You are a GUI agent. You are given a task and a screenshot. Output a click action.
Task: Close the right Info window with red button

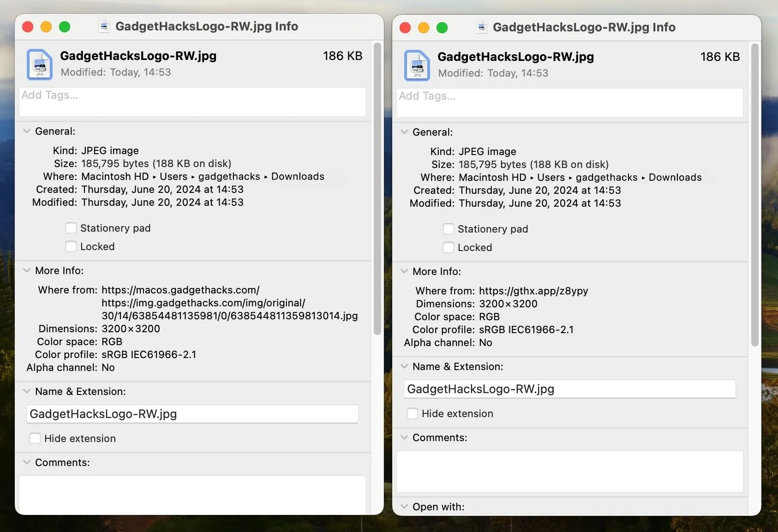(405, 28)
